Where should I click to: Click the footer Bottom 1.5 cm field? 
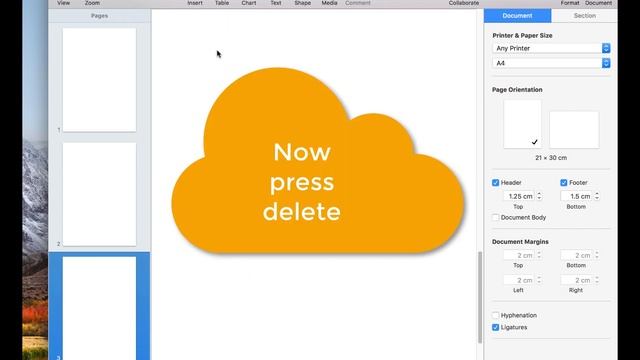tap(576, 196)
